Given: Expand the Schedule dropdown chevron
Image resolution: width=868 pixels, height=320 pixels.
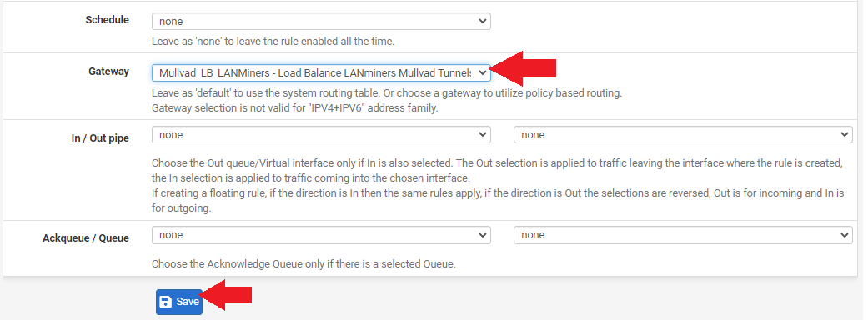Looking at the screenshot, I should point(483,22).
